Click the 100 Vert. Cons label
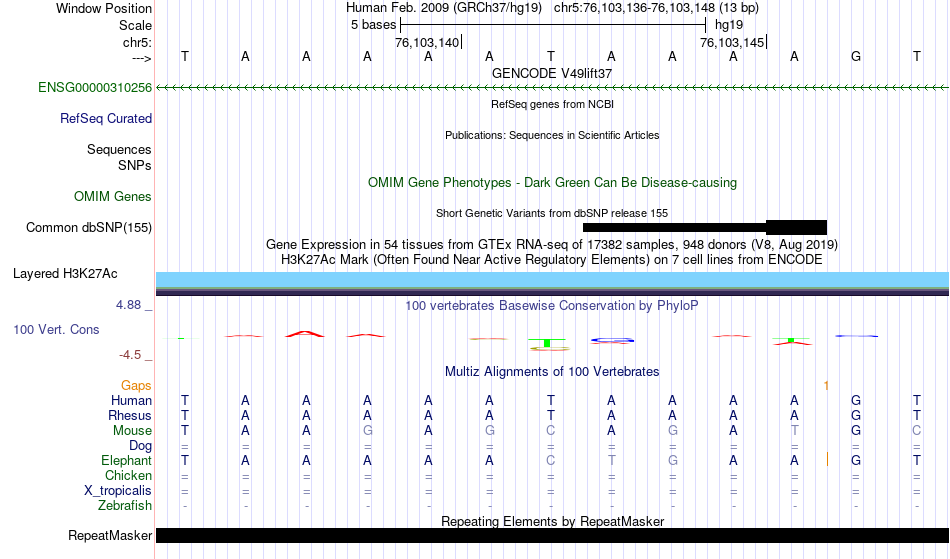Image resolution: width=950 pixels, height=559 pixels. [56, 329]
